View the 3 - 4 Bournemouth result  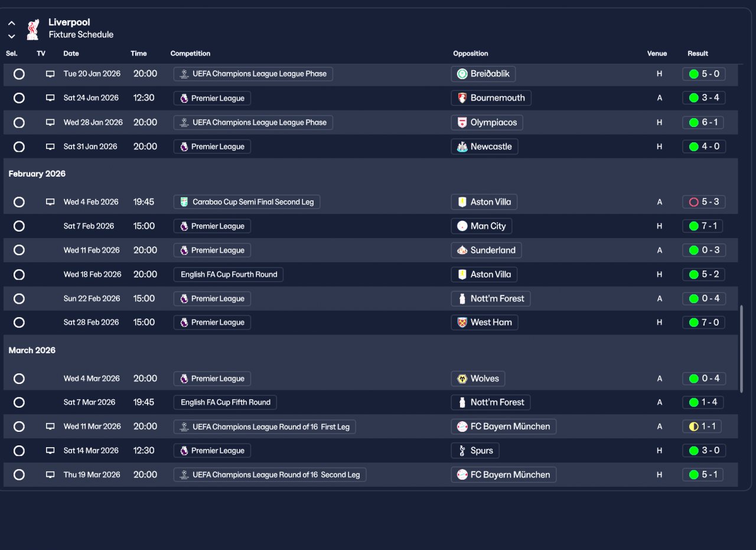704,98
